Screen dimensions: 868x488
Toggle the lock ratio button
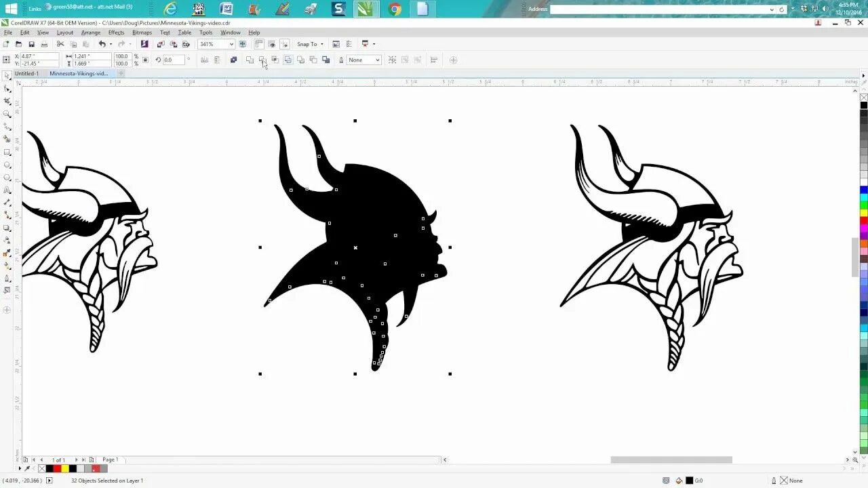point(145,60)
